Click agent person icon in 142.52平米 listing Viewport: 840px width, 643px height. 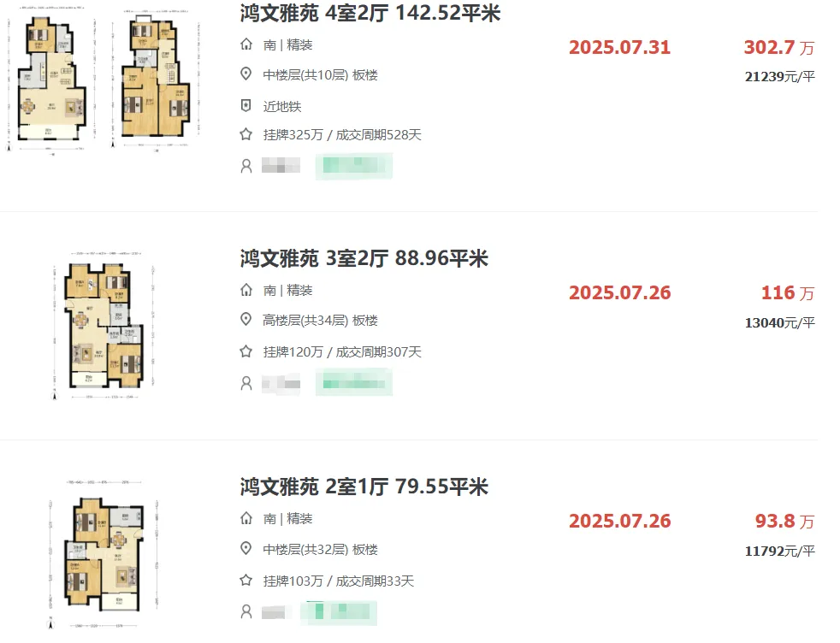pos(245,166)
